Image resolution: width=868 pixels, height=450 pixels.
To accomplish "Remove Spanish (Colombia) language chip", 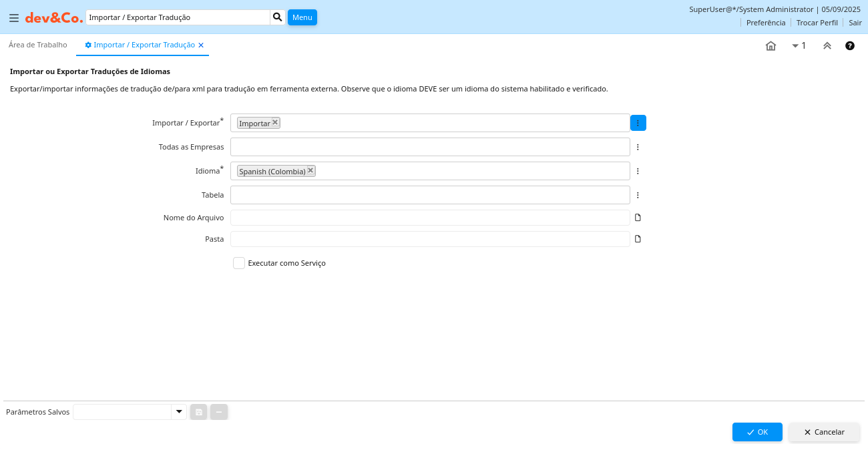I will point(310,171).
